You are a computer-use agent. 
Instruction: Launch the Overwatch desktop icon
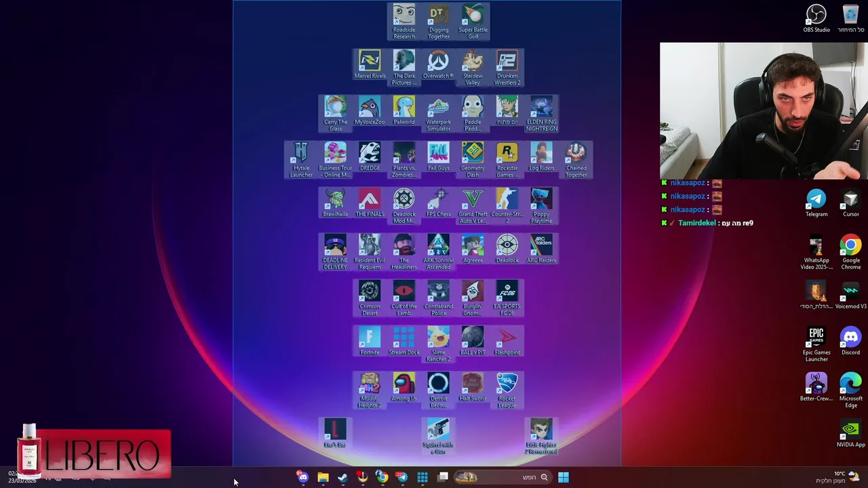439,65
